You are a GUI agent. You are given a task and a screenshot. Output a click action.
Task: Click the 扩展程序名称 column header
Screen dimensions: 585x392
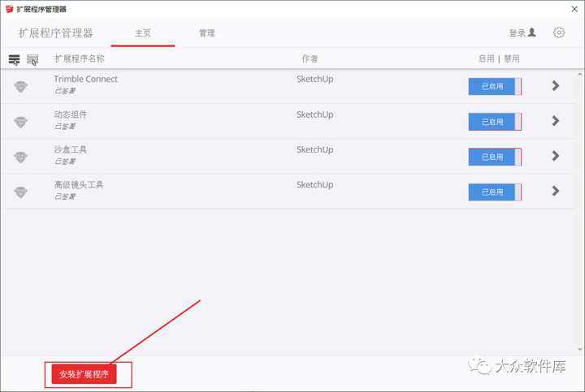80,58
